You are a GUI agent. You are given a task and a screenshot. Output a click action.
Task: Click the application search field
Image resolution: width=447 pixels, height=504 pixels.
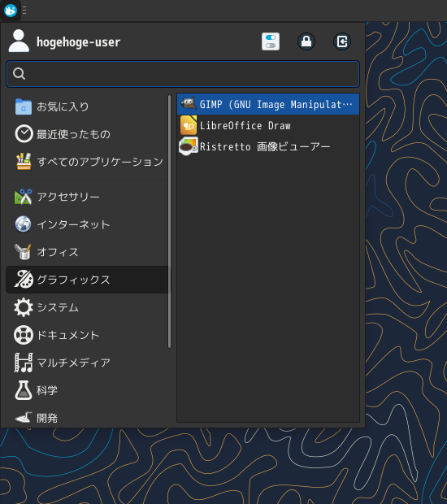(x=183, y=74)
